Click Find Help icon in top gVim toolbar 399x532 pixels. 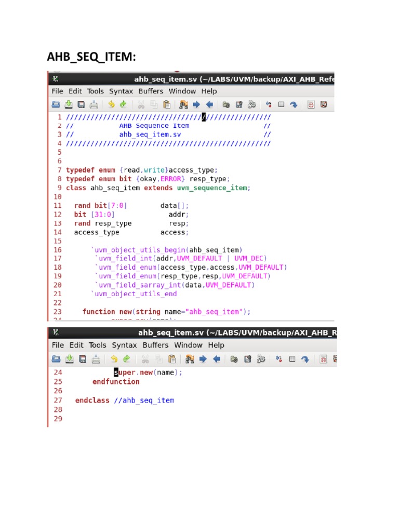click(324, 104)
